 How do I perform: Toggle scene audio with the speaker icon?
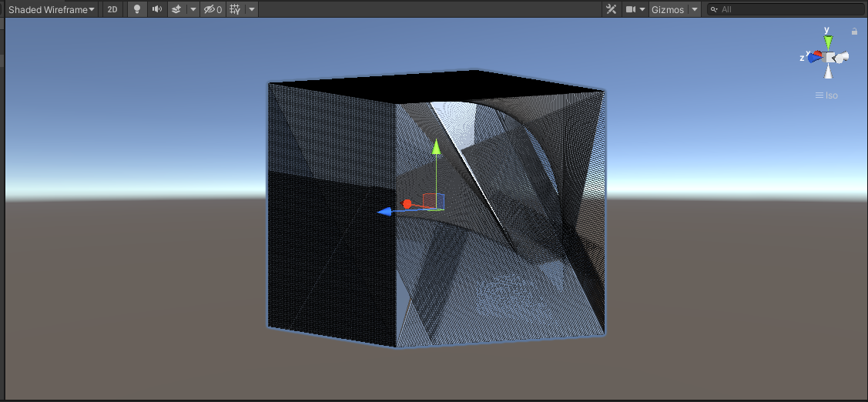(x=156, y=9)
